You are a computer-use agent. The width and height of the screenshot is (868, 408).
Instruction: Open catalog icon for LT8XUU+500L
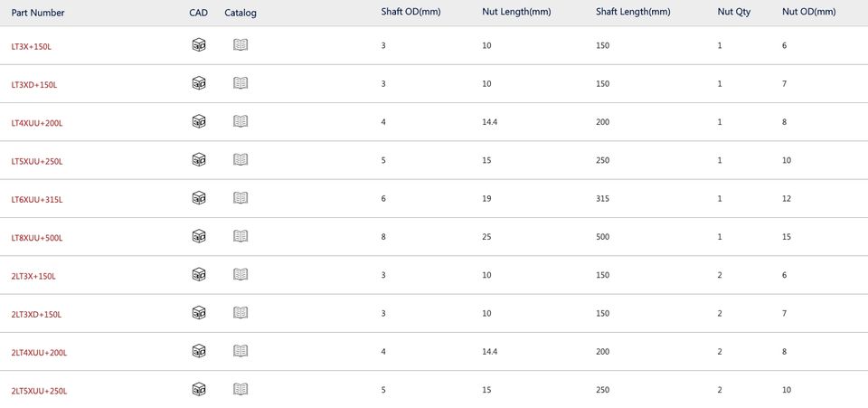(x=241, y=236)
